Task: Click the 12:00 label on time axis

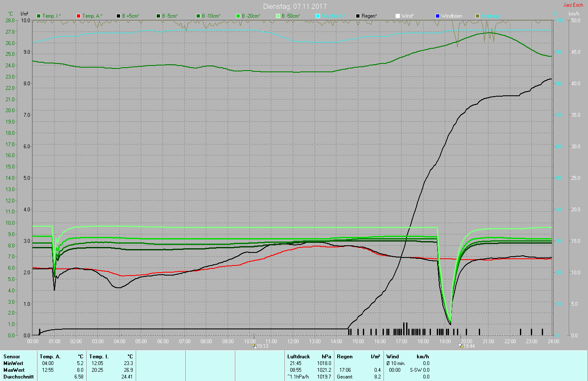Action: tap(293, 342)
